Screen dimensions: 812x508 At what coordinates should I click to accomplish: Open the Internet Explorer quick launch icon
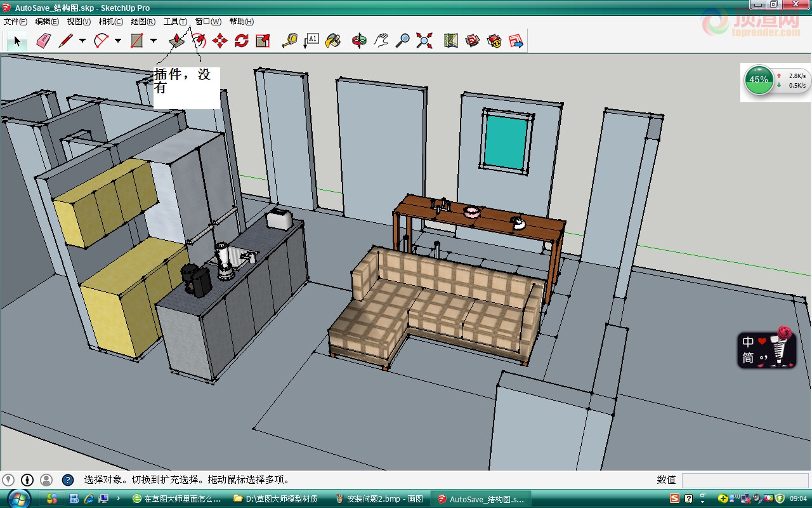pyautogui.click(x=89, y=498)
